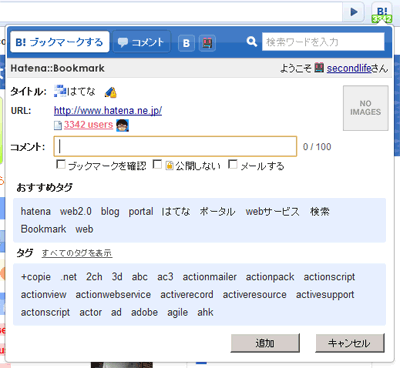Add the ac3 tag

165,277
